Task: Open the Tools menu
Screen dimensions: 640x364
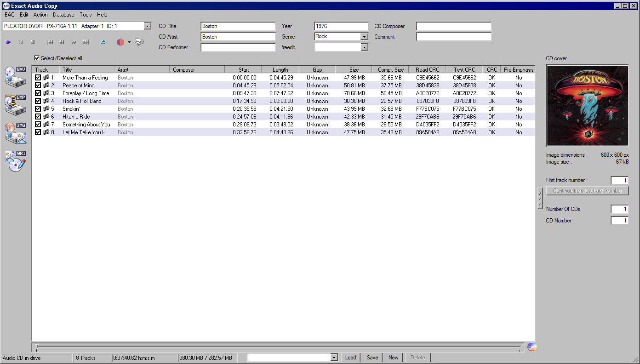Action: (x=86, y=15)
